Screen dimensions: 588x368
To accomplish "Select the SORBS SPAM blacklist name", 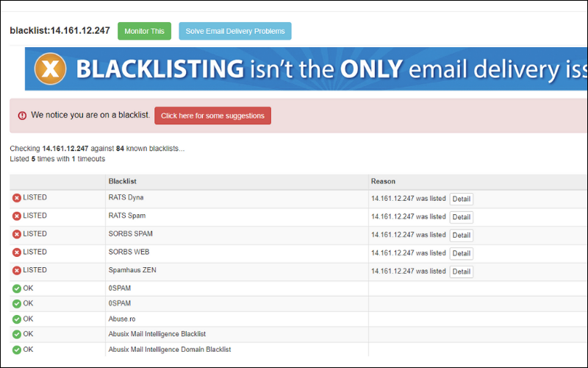I will click(131, 233).
